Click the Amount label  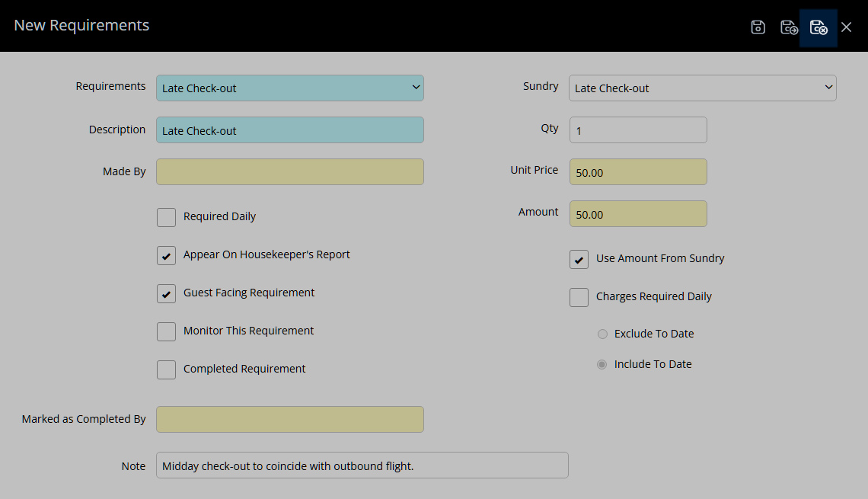[538, 212]
